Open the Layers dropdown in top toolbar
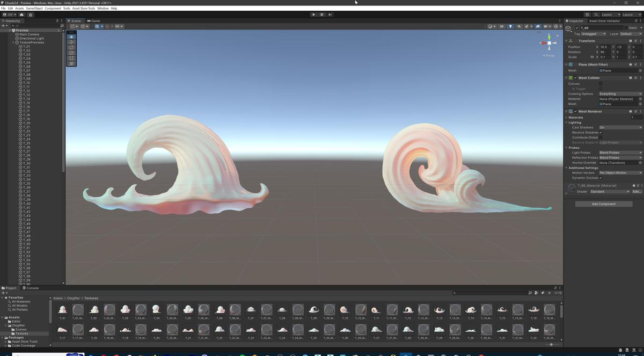 pos(609,14)
